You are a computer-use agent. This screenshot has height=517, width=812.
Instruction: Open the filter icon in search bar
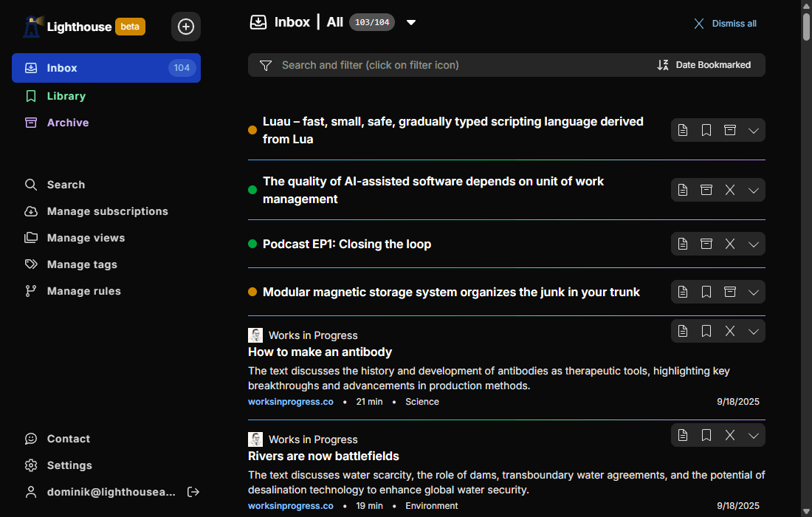click(x=266, y=65)
